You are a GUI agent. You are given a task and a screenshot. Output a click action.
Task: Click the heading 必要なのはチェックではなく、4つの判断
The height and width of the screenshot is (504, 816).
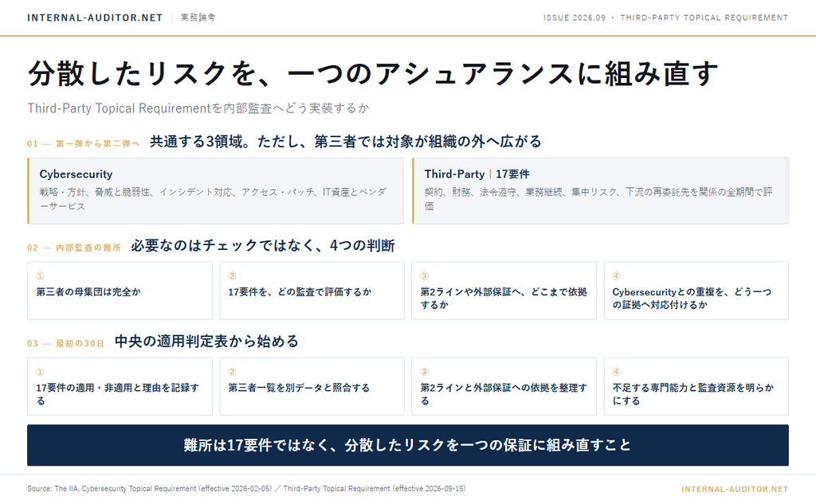click(263, 245)
